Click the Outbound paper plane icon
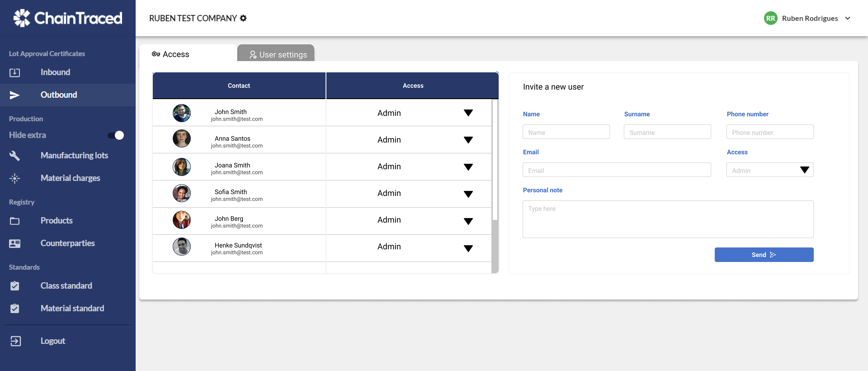The image size is (868, 371). click(14, 95)
